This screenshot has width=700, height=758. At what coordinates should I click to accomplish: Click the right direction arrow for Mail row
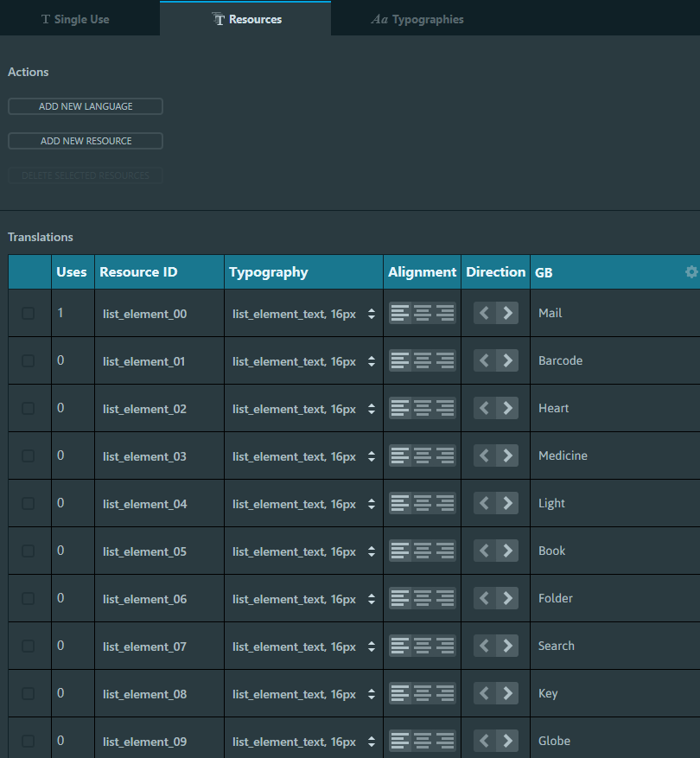[x=506, y=313]
